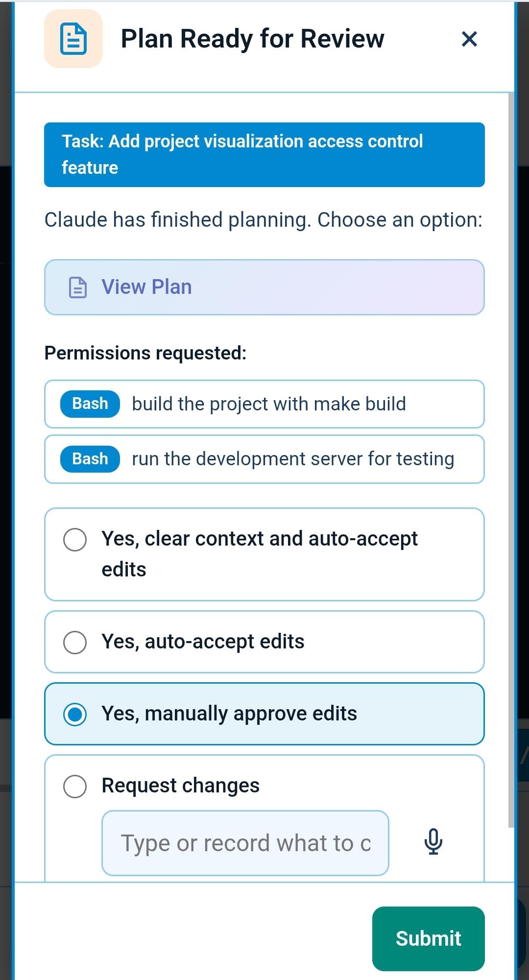Click the 'build the project with make build' permission card
The width and height of the screenshot is (529, 980).
click(264, 404)
